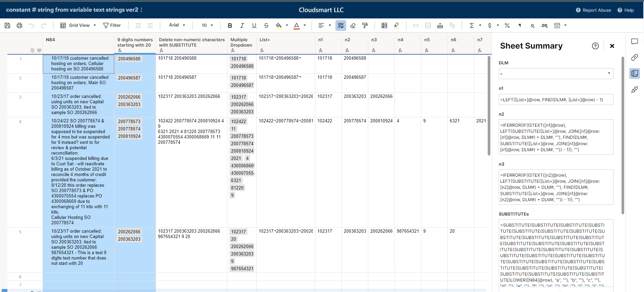
Task: Toggle wrap text button
Action: [341, 25]
